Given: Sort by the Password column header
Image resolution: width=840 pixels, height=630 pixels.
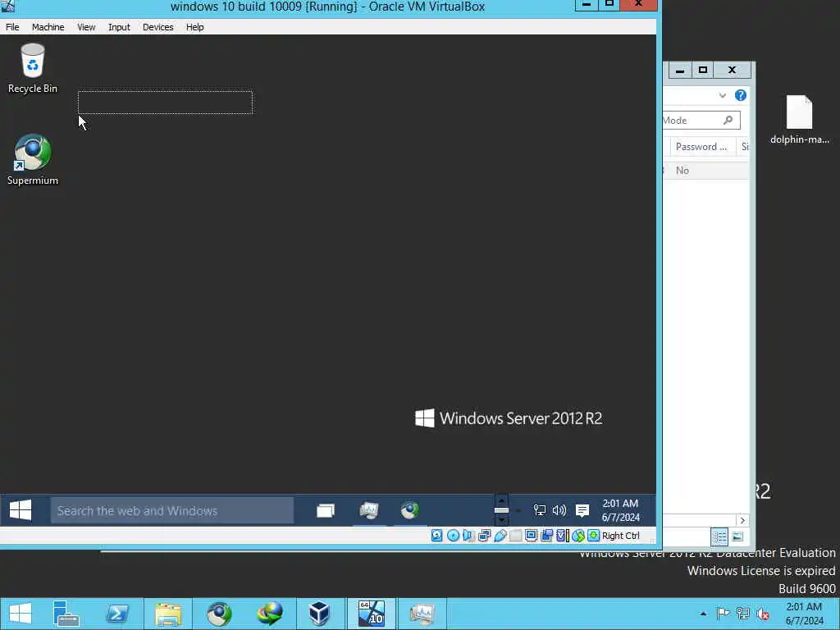Looking at the screenshot, I should point(701,147).
